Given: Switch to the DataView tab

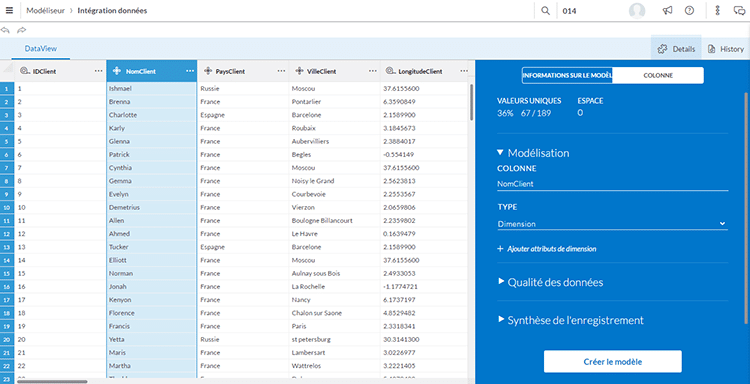Looking at the screenshot, I should click(41, 48).
